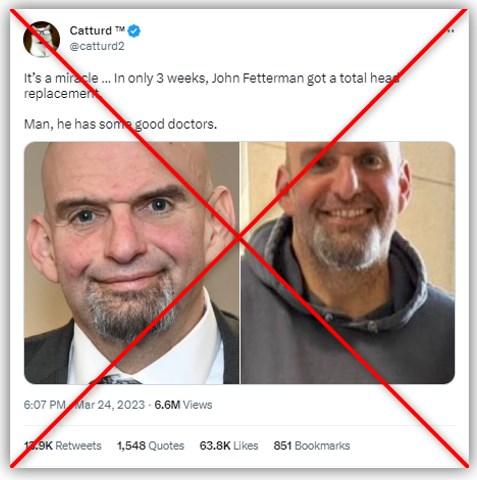
Task: Click the blue verified checkmark badge
Action: point(134,31)
